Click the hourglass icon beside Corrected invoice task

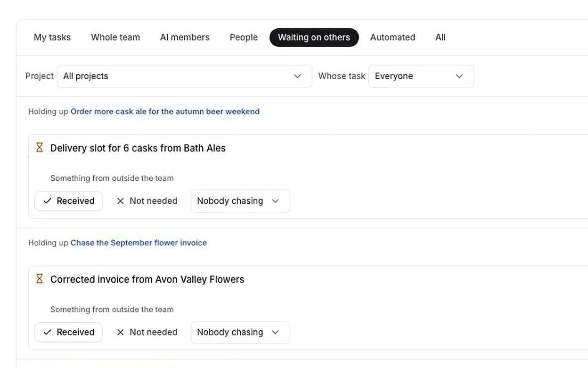(40, 279)
